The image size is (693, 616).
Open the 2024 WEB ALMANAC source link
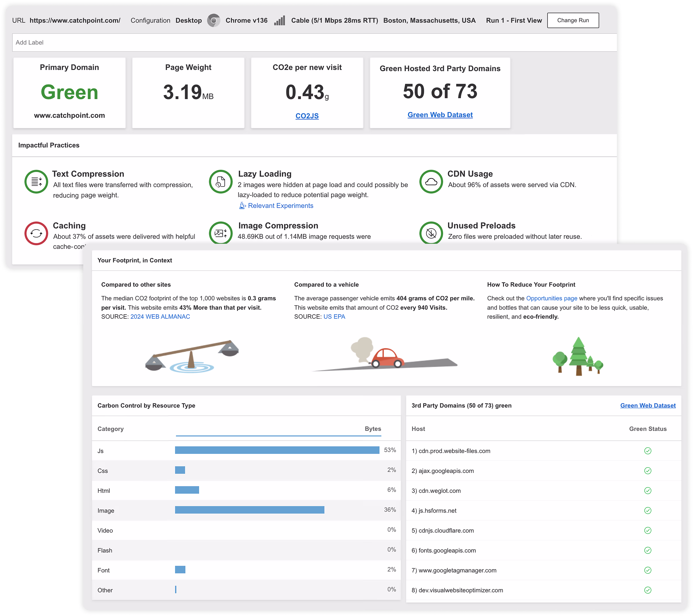(160, 316)
